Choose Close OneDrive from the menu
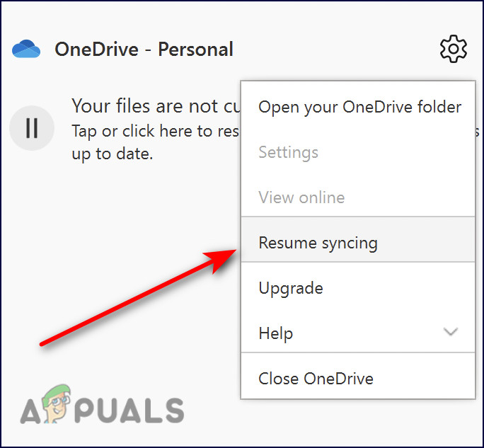This screenshot has height=448, width=484. pos(315,378)
